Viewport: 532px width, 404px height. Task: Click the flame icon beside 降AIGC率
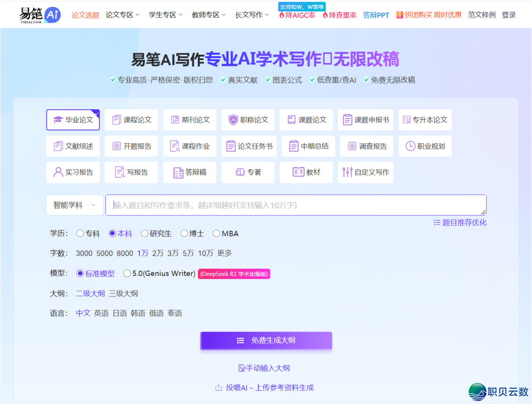282,15
